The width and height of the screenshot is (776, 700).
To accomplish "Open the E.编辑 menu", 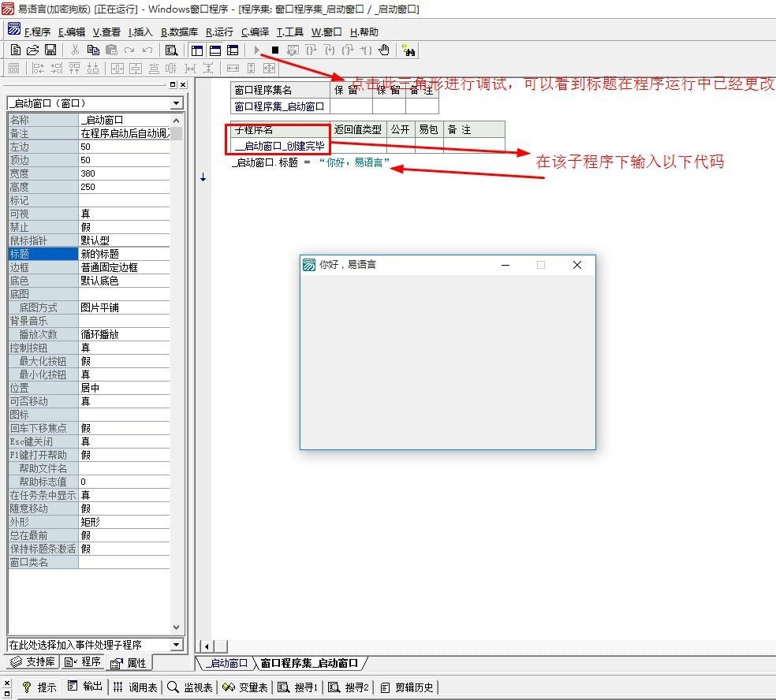I will pos(72,32).
